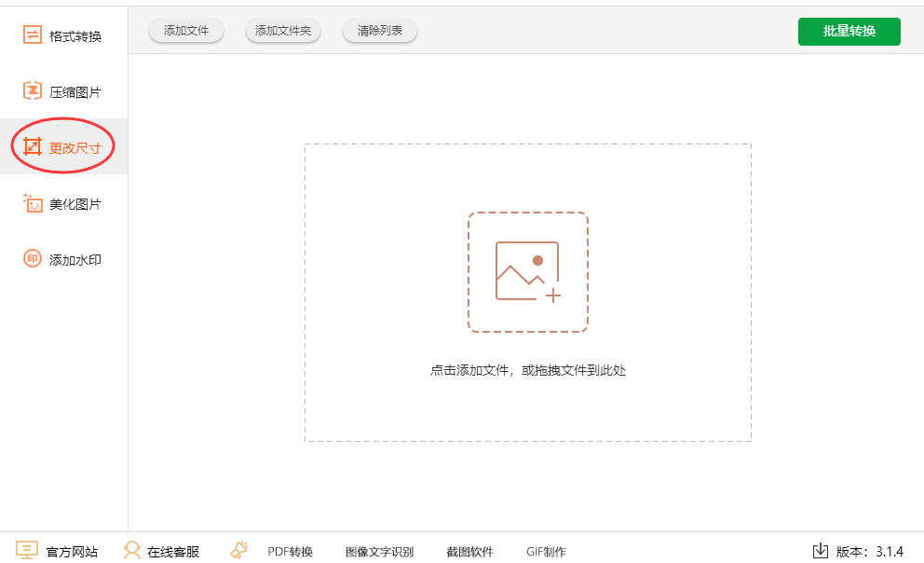924x563 pixels.
Task: Click the 压缩图片 compress icon
Action: click(32, 90)
